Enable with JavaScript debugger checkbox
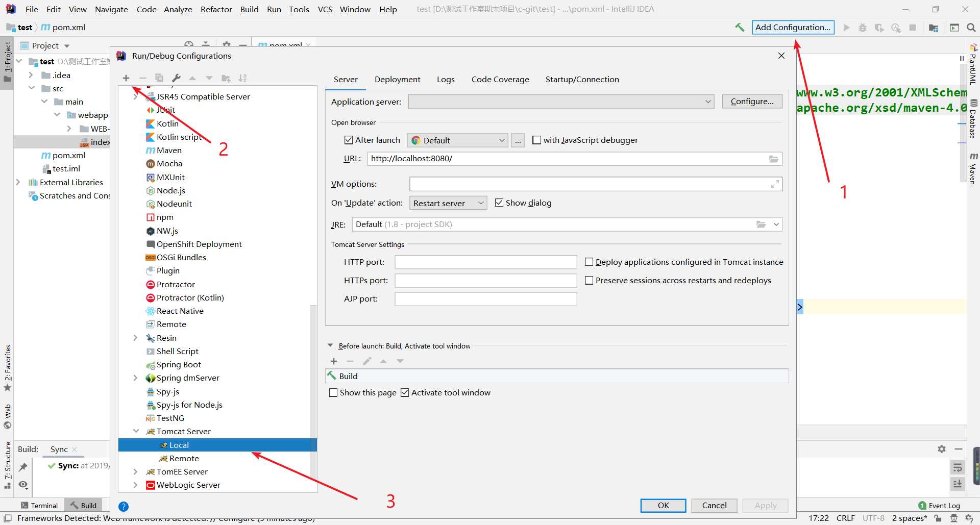980x525 pixels. coord(536,140)
